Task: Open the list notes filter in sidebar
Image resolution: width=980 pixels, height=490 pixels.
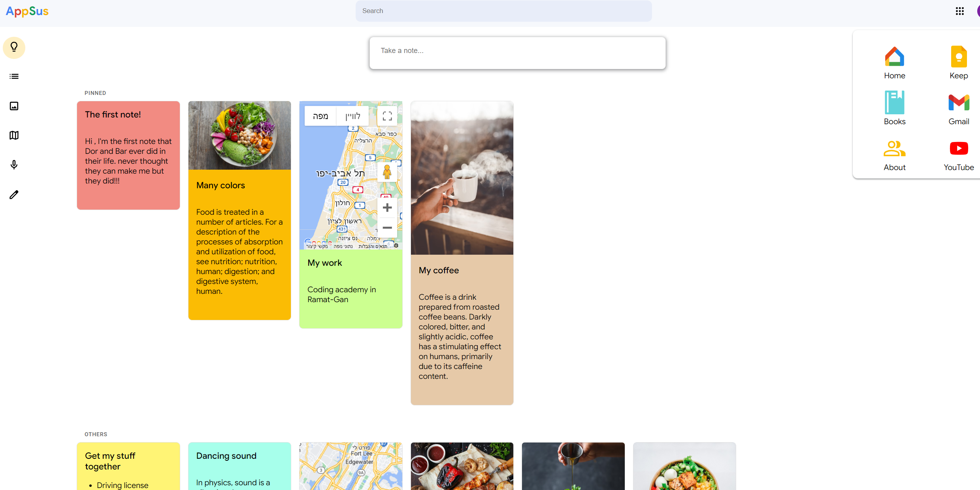Action: (x=14, y=76)
